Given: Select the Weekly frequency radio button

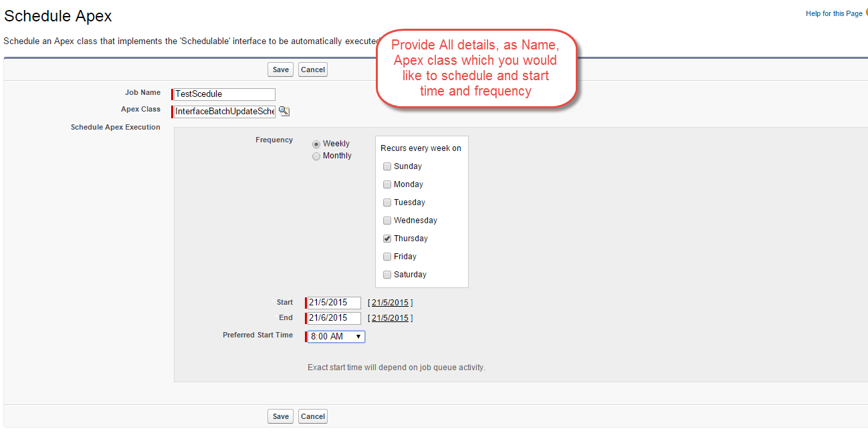Looking at the screenshot, I should click(x=316, y=144).
